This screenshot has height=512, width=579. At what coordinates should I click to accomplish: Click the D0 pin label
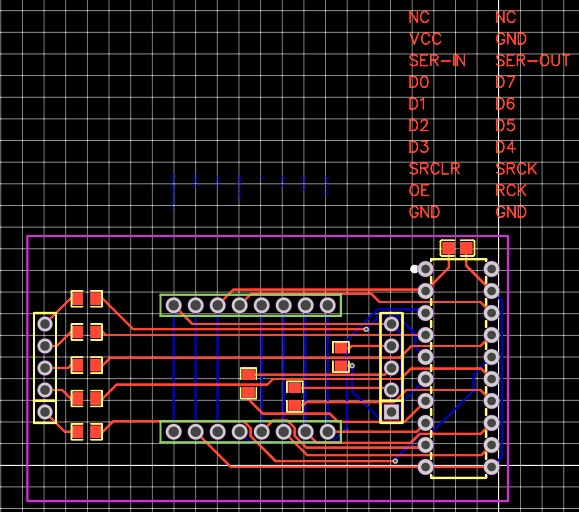(419, 82)
